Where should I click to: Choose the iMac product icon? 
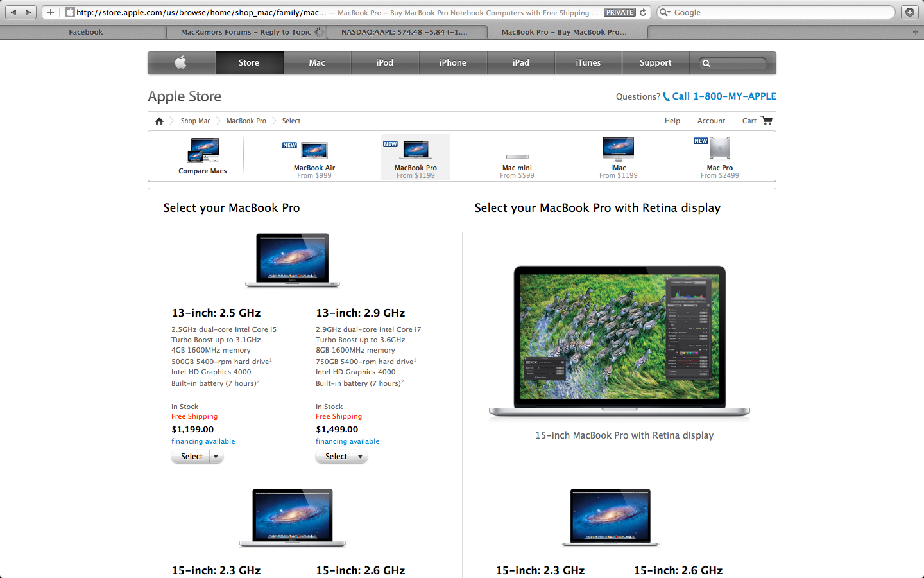coord(619,149)
